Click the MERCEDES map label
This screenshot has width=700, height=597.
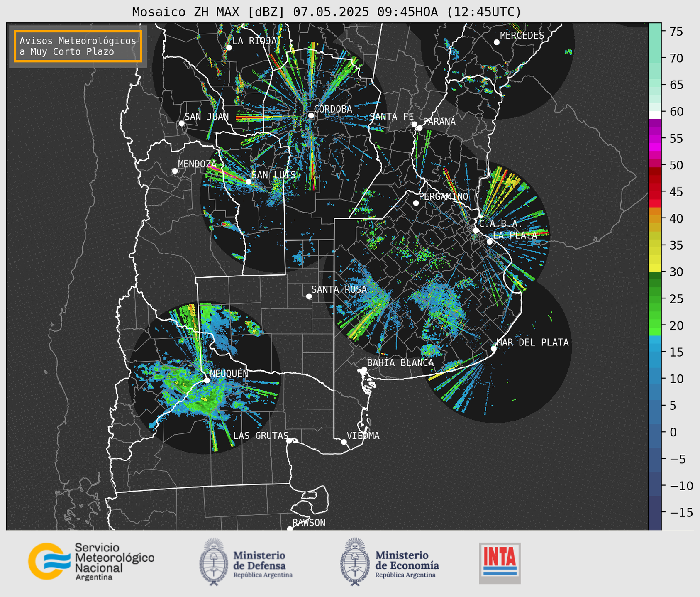(522, 35)
